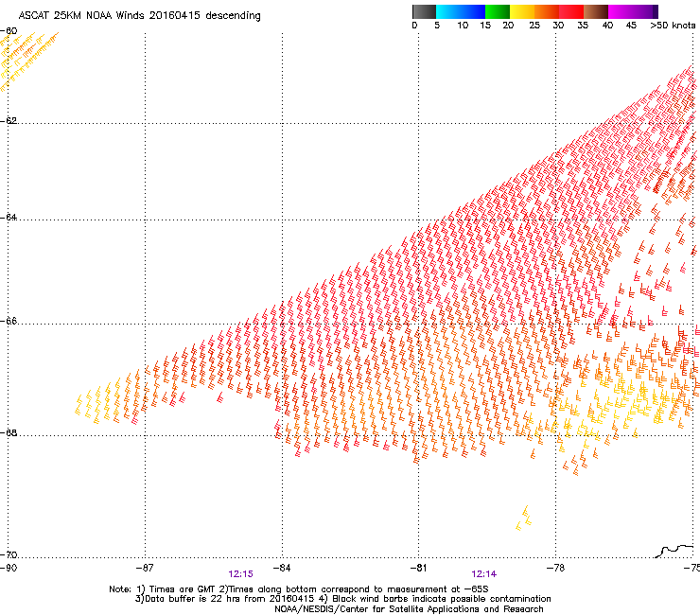Click the '>50 knots' legend label
The width and height of the screenshot is (700, 615).
[x=673, y=26]
